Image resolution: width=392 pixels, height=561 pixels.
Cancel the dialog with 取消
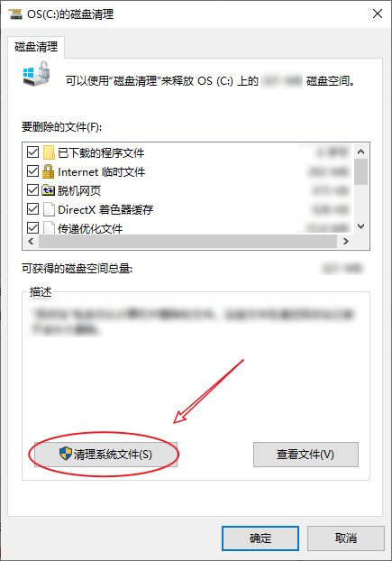pyautogui.click(x=345, y=538)
